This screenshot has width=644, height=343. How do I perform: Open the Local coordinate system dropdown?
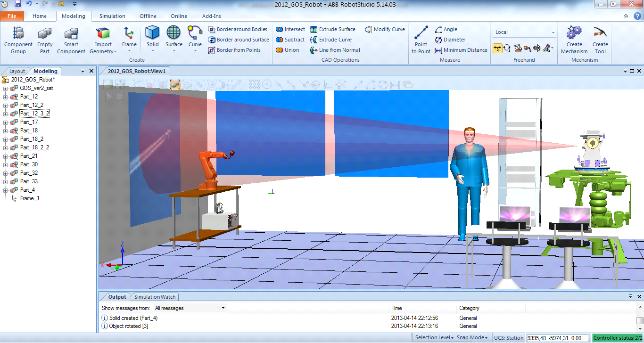[525, 33]
